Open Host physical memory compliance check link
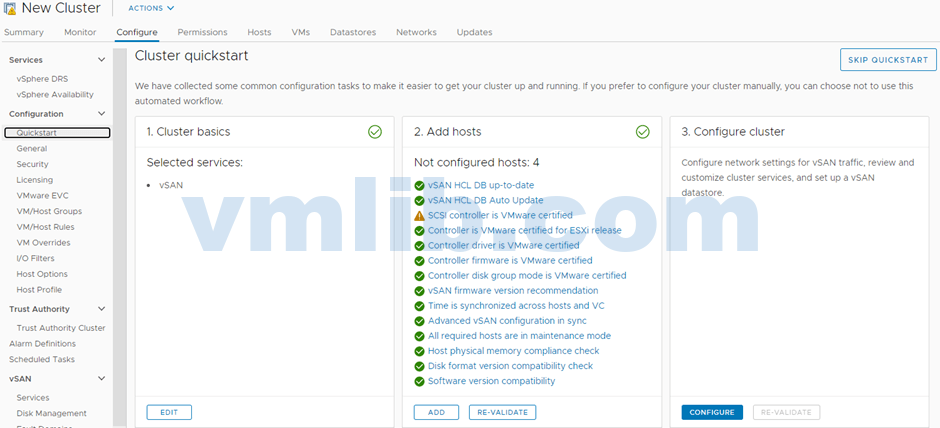The height and width of the screenshot is (428, 940). [x=514, y=351]
